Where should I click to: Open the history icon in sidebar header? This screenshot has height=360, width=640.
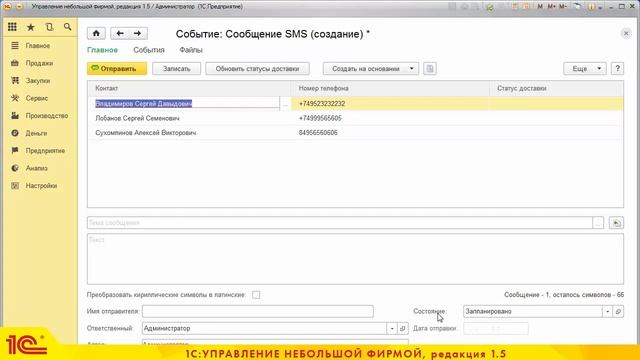[49, 27]
